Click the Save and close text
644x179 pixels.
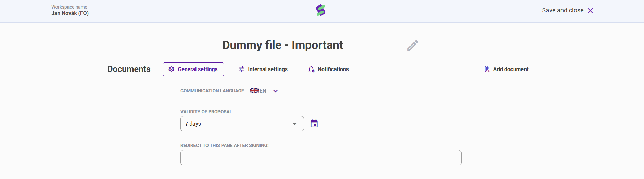coord(563,10)
